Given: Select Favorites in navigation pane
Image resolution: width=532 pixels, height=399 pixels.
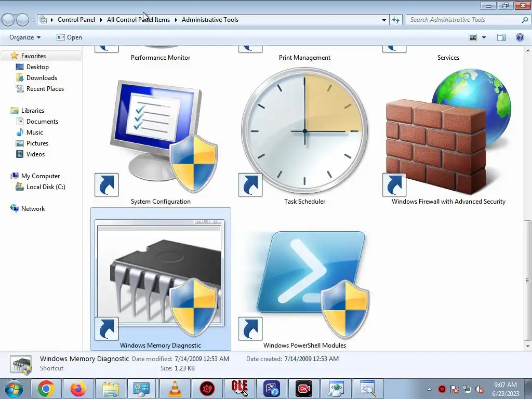Looking at the screenshot, I should tap(33, 56).
